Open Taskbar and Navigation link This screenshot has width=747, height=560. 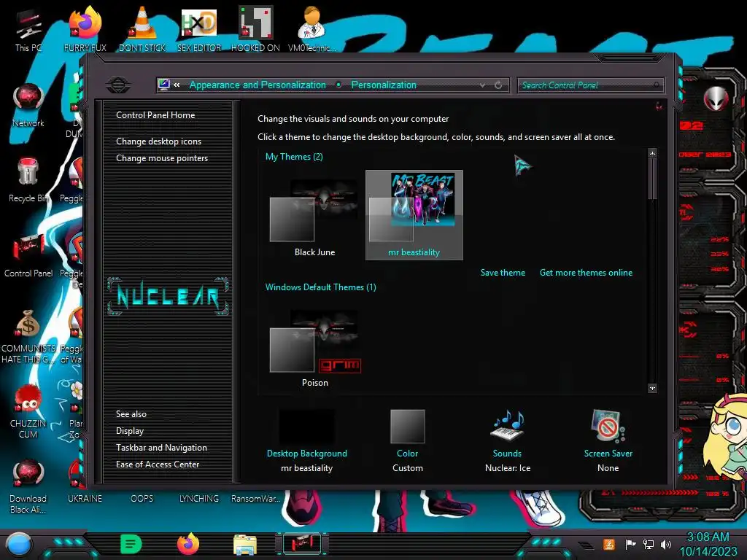pos(161,448)
